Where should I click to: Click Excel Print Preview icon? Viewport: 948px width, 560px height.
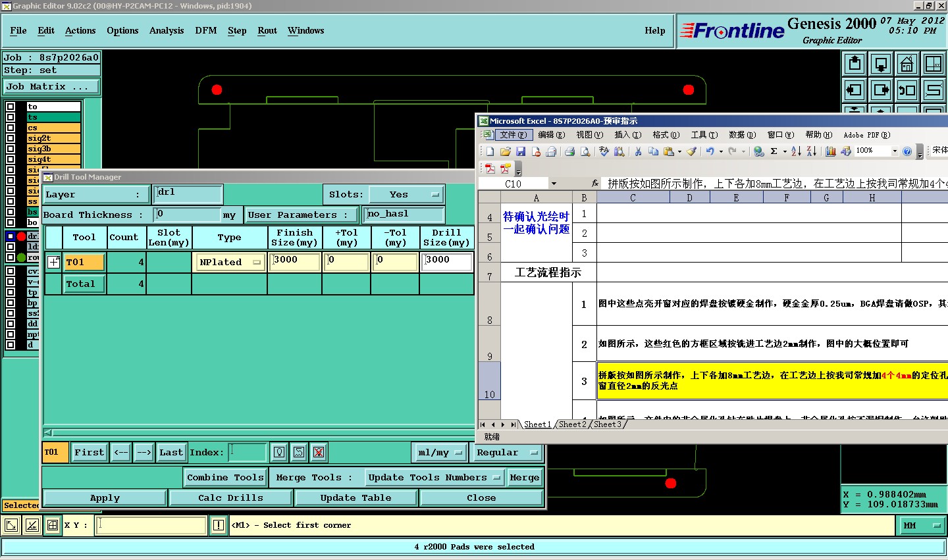pyautogui.click(x=585, y=151)
